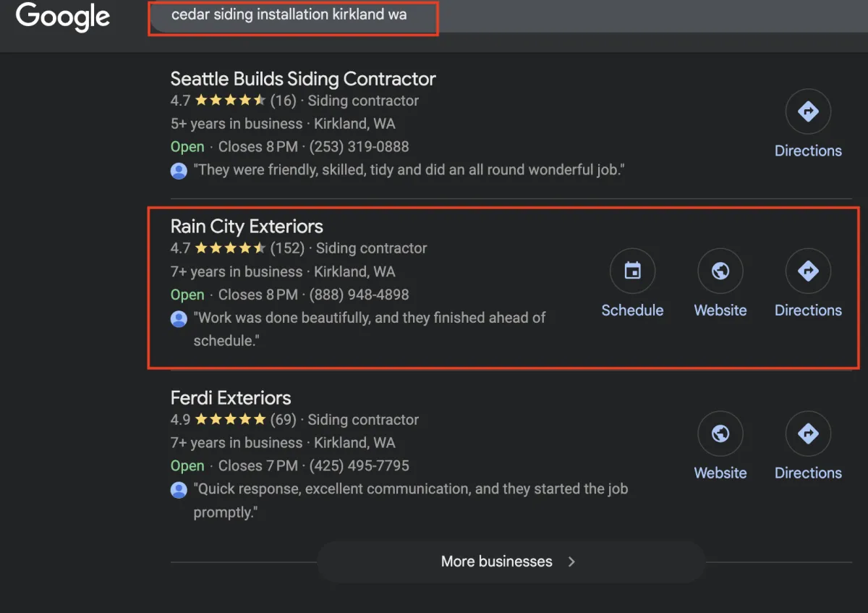The image size is (868, 613).
Task: Get directions to Ferdi Exteriors
Action: click(x=808, y=434)
